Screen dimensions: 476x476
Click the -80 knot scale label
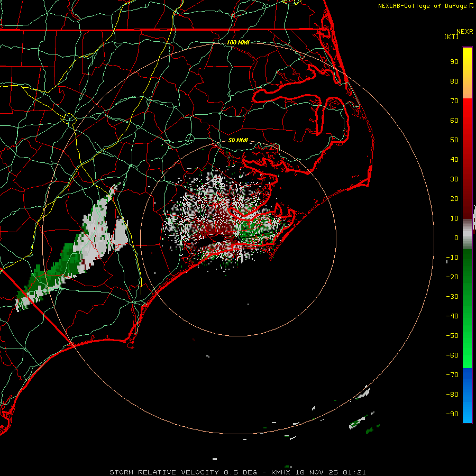click(x=452, y=395)
